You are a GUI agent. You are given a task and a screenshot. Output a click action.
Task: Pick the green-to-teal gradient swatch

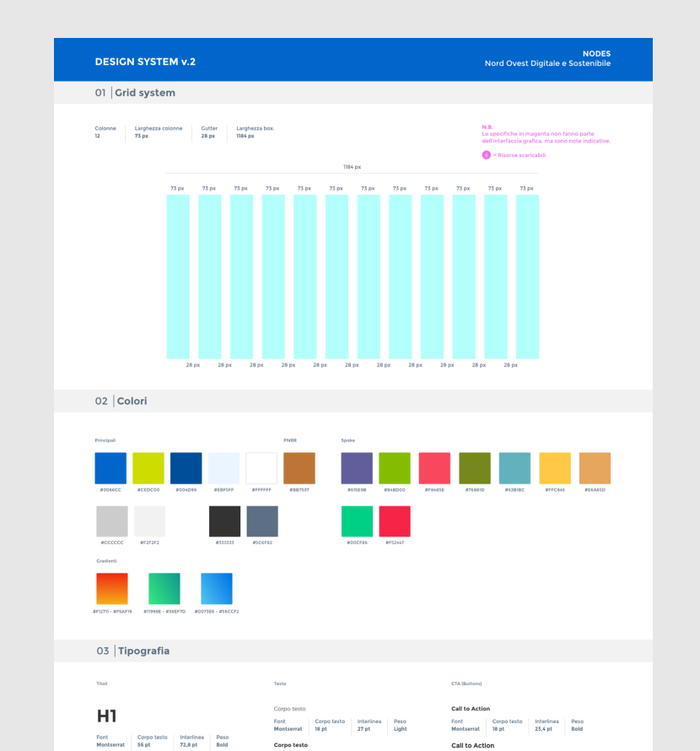[x=164, y=589]
